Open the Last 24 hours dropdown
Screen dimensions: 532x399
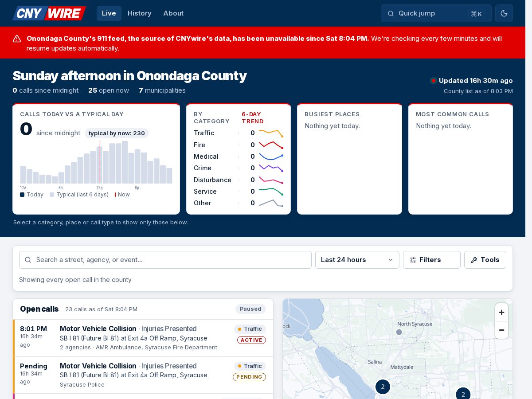pyautogui.click(x=357, y=260)
